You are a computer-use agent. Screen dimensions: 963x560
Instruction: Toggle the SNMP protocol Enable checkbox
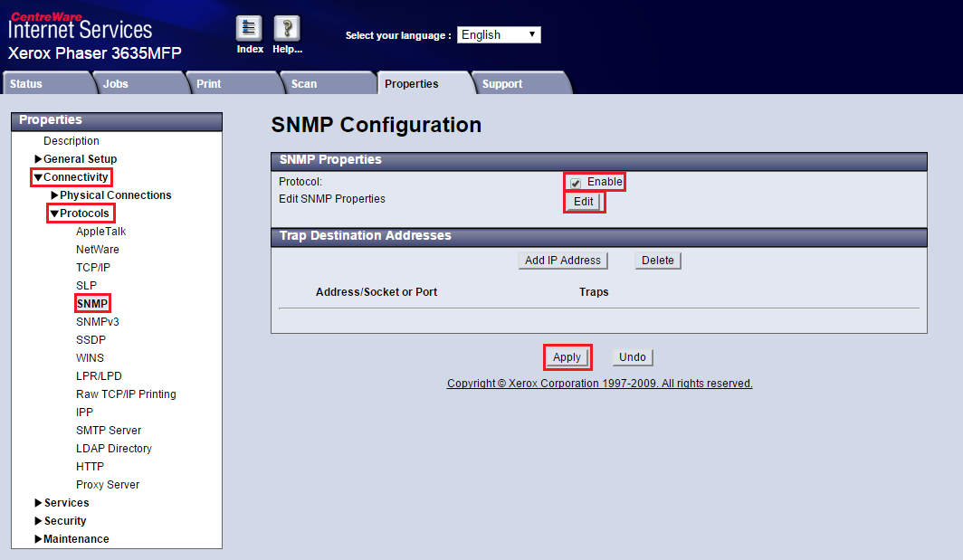pyautogui.click(x=576, y=182)
